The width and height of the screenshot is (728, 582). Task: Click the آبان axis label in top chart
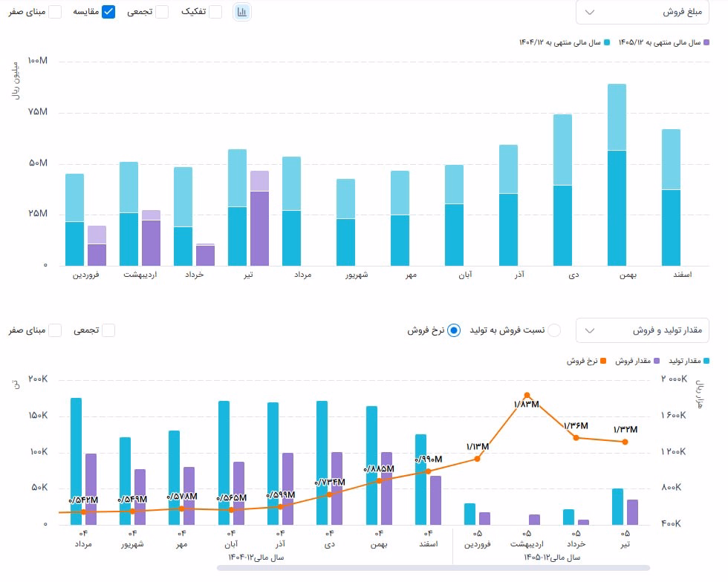(x=465, y=275)
